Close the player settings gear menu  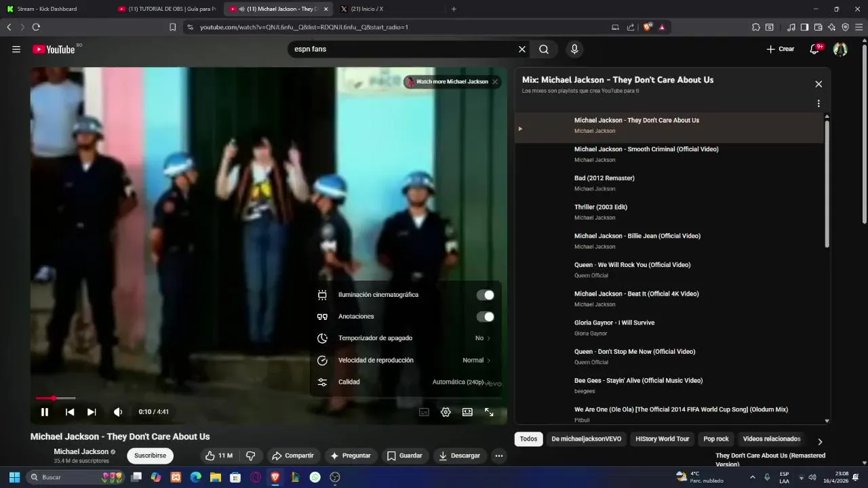tap(446, 411)
